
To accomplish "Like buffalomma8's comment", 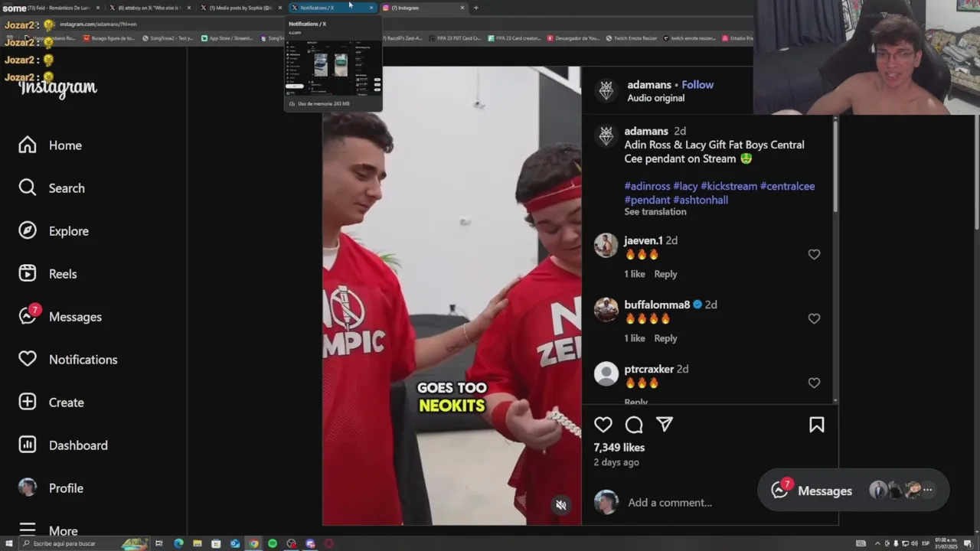I will (814, 319).
